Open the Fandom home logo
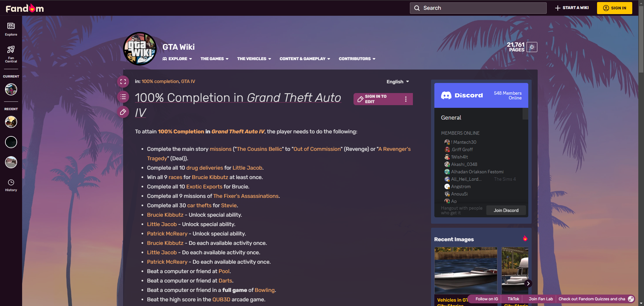Viewport: 644px width, 306px height. point(25,8)
